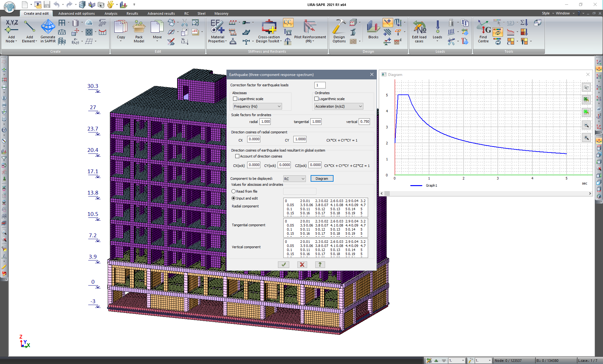Switch to Advanced results tab
Image resolution: width=603 pixels, height=364 pixels.
pyautogui.click(x=161, y=13)
